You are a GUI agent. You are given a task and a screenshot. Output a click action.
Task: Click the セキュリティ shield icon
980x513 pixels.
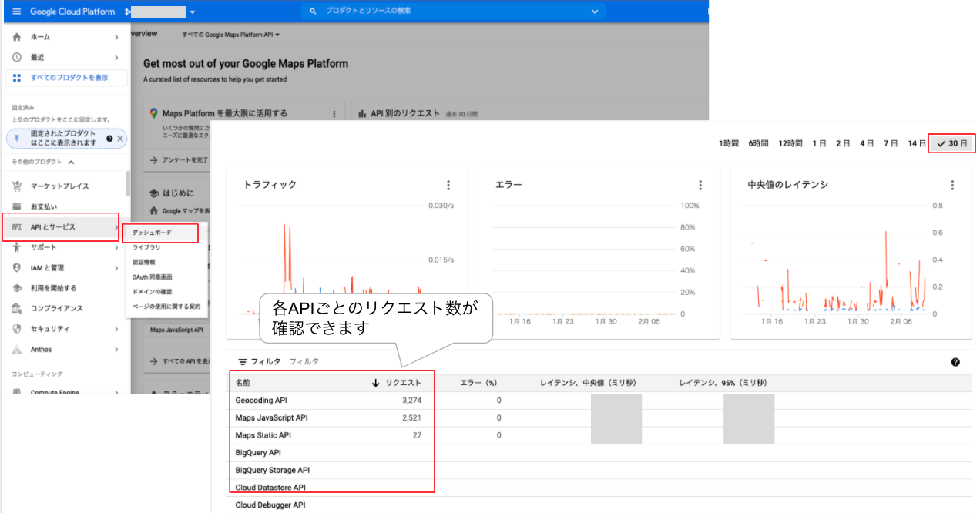point(17,329)
